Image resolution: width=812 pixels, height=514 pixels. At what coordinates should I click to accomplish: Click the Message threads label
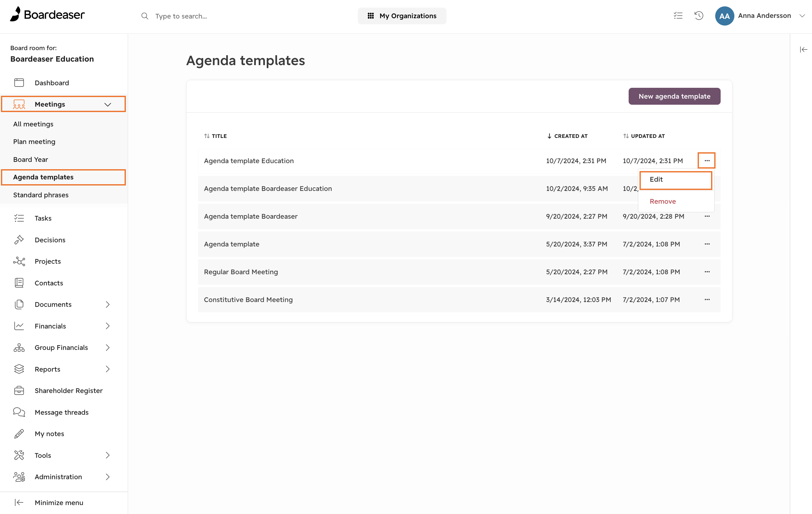click(x=61, y=412)
